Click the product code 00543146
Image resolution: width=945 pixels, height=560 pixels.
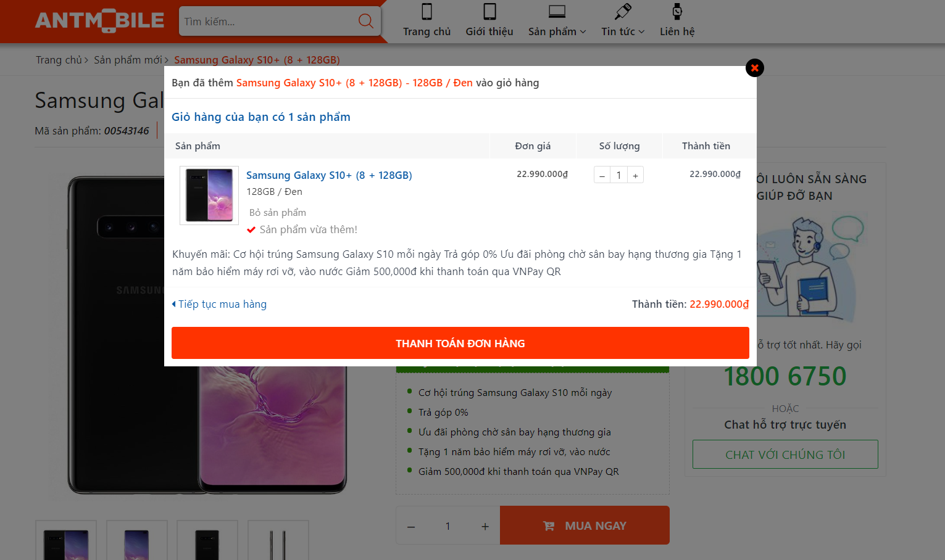127,131
